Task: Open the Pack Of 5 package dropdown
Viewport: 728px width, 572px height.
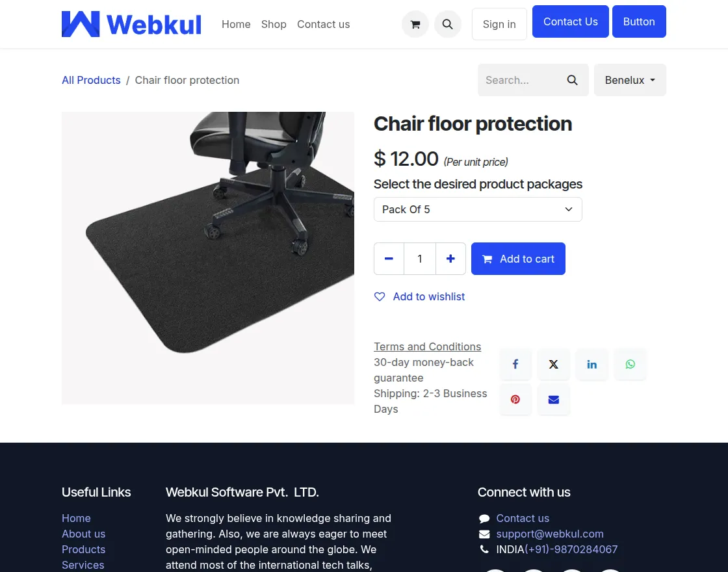Action: tap(478, 209)
